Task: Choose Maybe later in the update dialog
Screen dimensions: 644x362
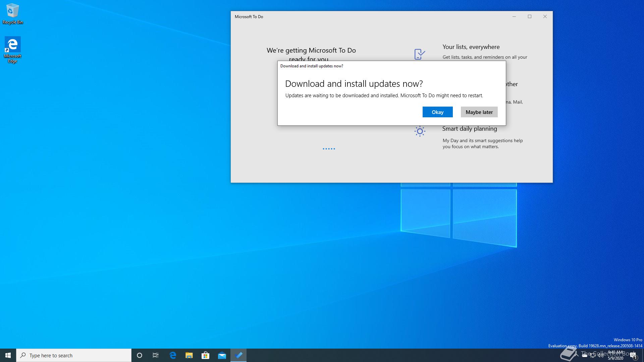Action: [479, 112]
